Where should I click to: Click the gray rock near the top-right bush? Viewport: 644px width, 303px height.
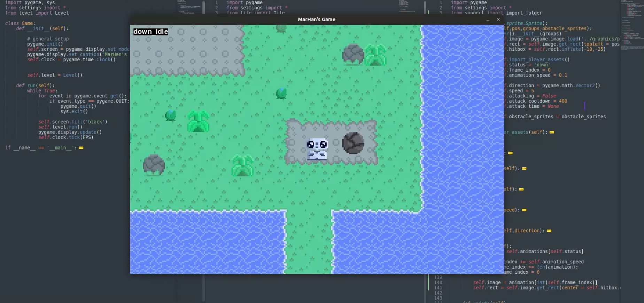(353, 54)
